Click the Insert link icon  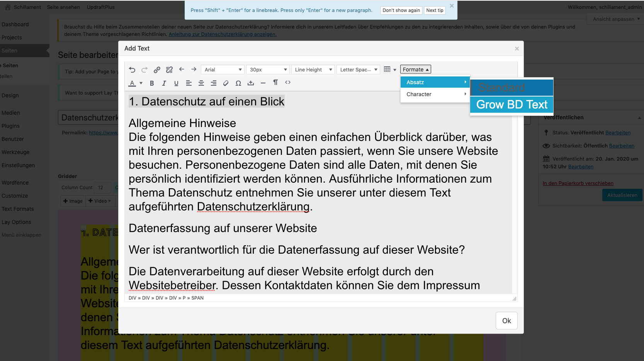(157, 69)
